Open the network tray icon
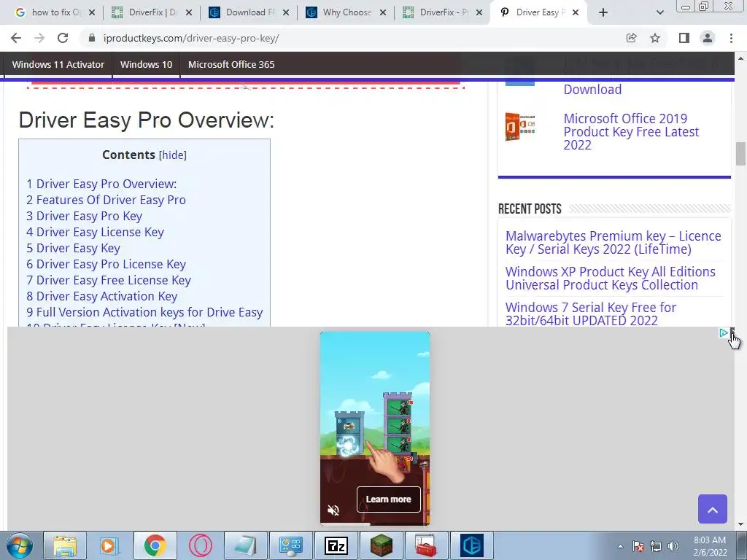The width and height of the screenshot is (747, 560). (656, 546)
